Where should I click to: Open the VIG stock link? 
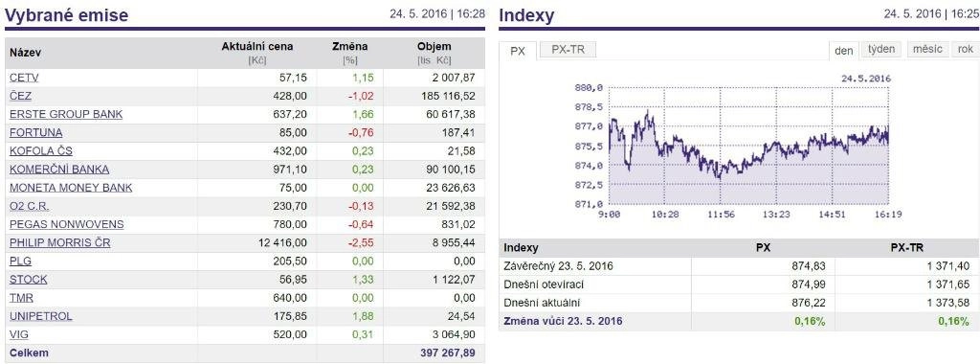pos(19,334)
